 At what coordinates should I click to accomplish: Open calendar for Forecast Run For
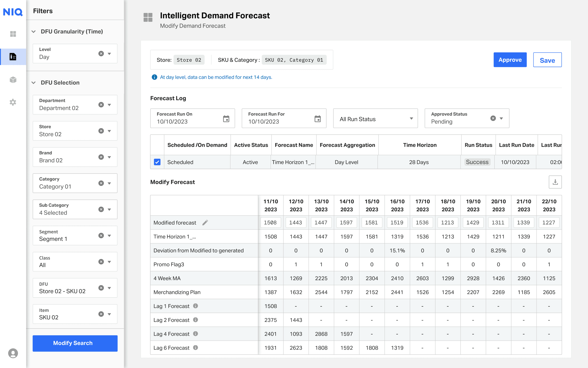pos(318,119)
